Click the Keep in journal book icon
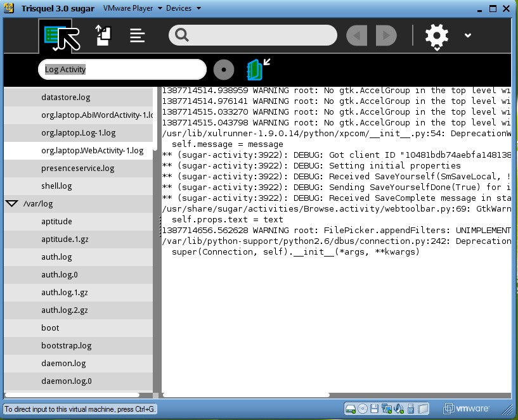518x420 pixels. tap(256, 70)
